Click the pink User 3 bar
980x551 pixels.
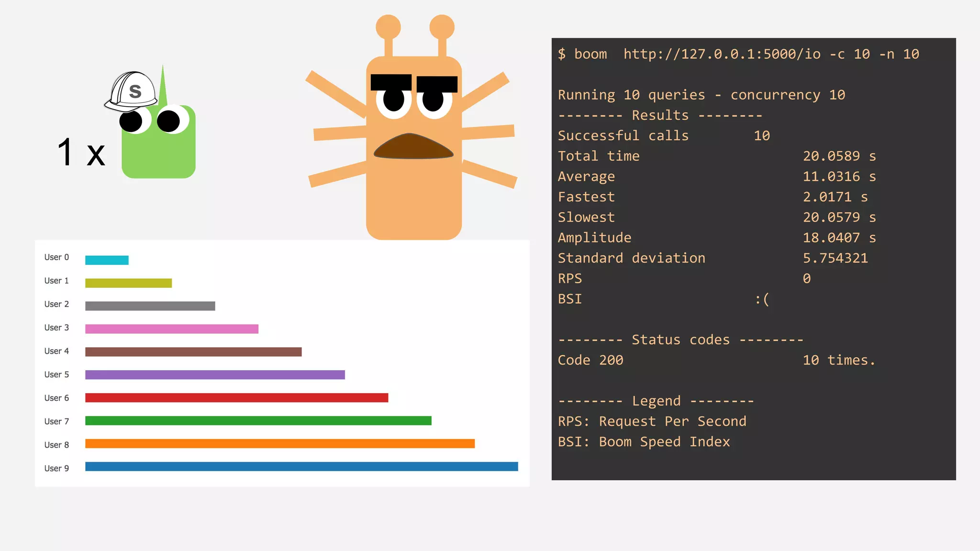[x=172, y=329]
